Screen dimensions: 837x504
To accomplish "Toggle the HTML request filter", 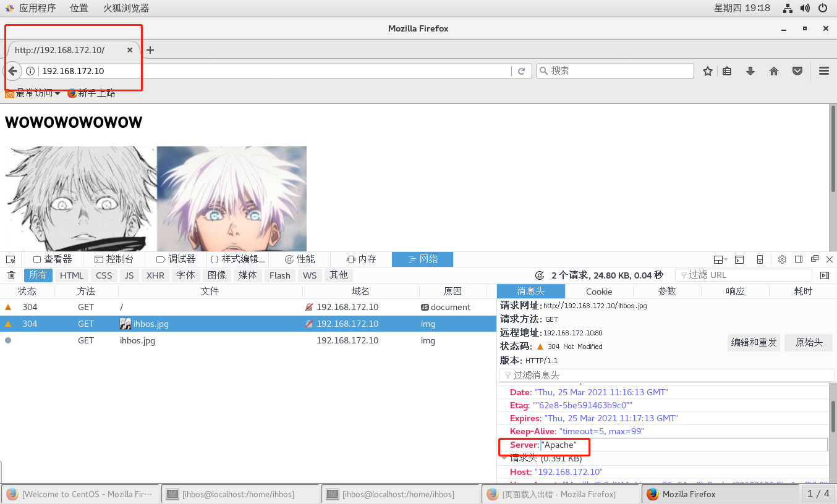I will [72, 275].
